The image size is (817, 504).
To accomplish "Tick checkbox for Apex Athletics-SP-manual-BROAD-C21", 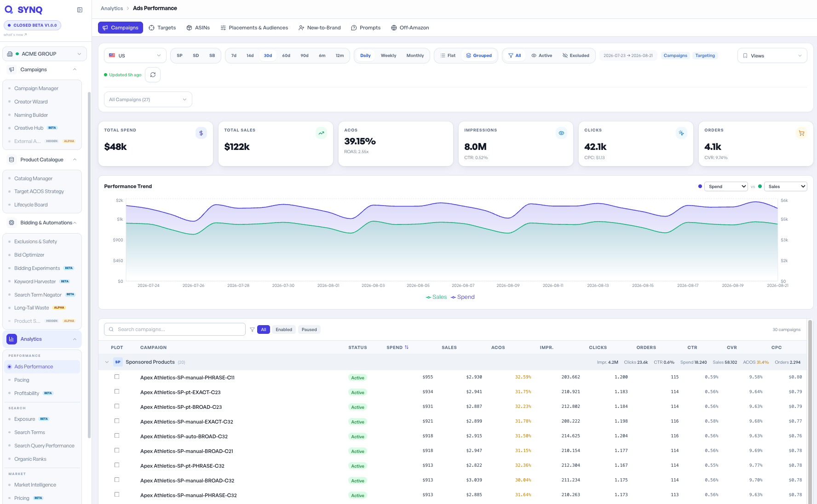I will tap(117, 450).
